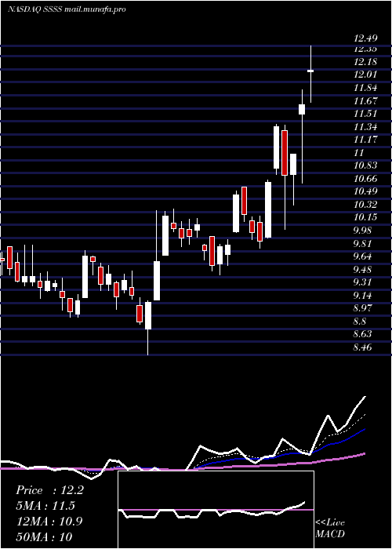392x549 pixels.
Task: Select the lowest-wick candle reaching below 8.46
Action: (148, 329)
